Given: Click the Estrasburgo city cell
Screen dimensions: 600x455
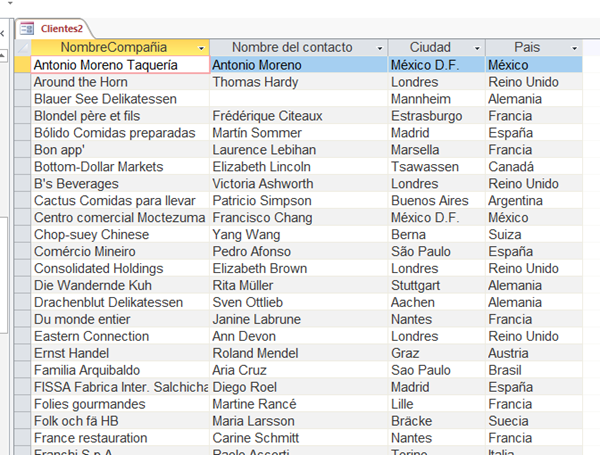Looking at the screenshot, I should pyautogui.click(x=437, y=116).
